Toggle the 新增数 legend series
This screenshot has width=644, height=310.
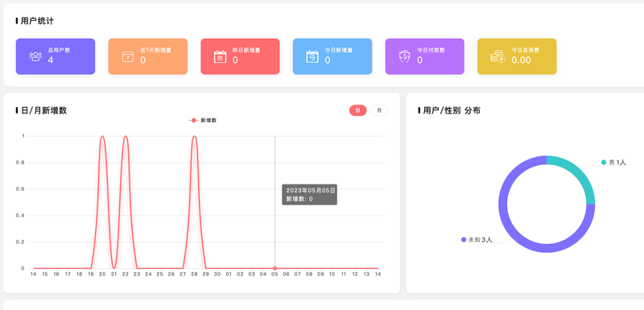point(203,120)
